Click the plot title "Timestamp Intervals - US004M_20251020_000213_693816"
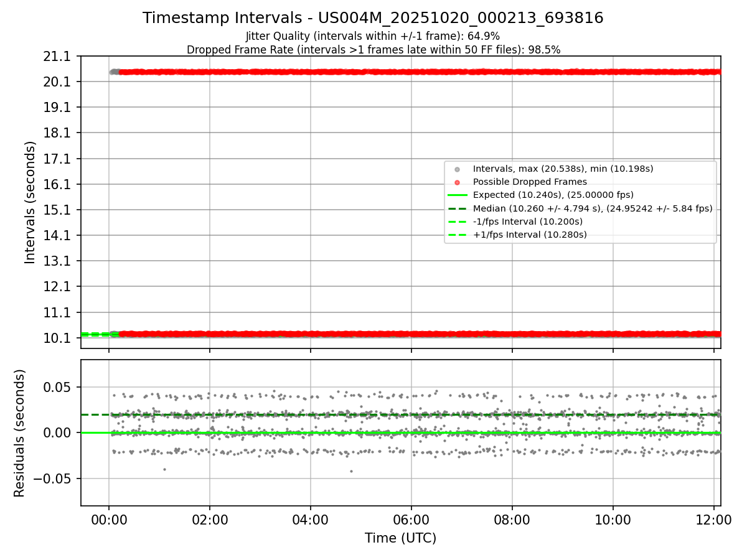747x560 pixels. [x=373, y=18]
